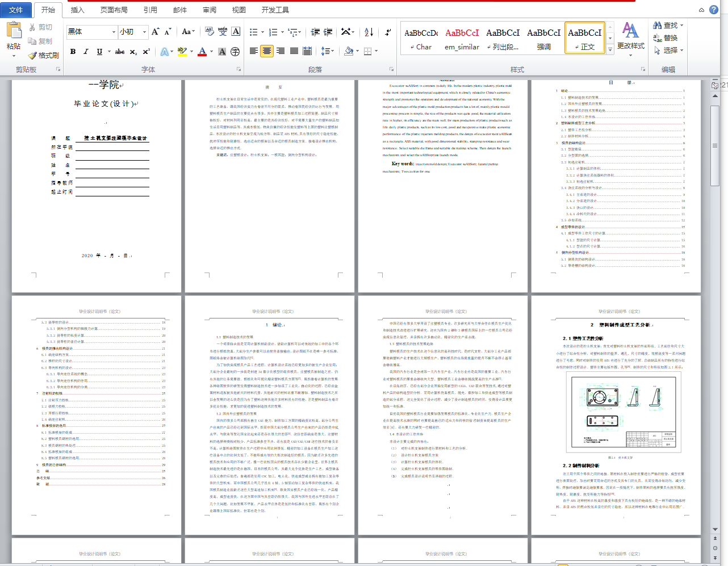
Task: Click the character shading icon
Action: tap(222, 52)
